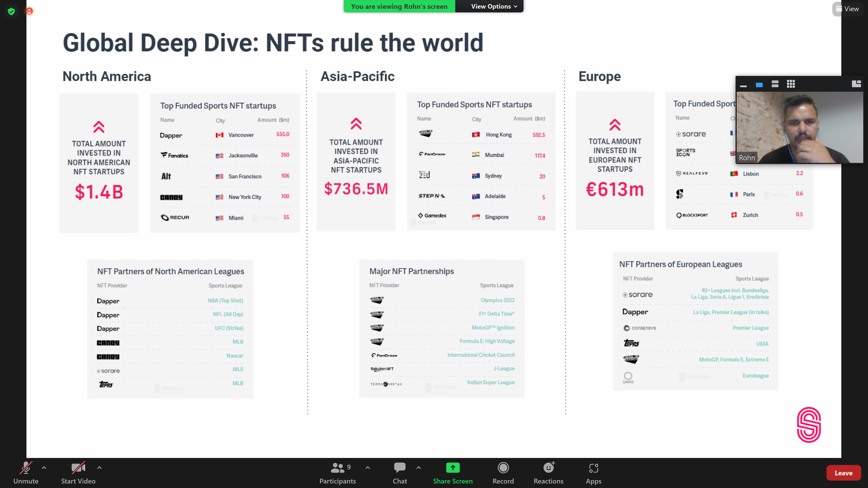The height and width of the screenshot is (488, 868).
Task: Expand the Chat options arrow
Action: [x=418, y=467]
